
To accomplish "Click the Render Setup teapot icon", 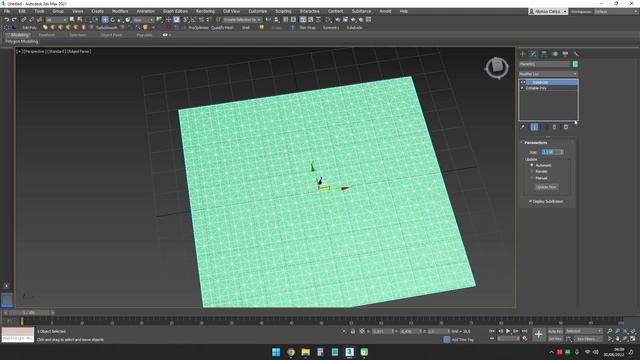I will click(x=338, y=20).
